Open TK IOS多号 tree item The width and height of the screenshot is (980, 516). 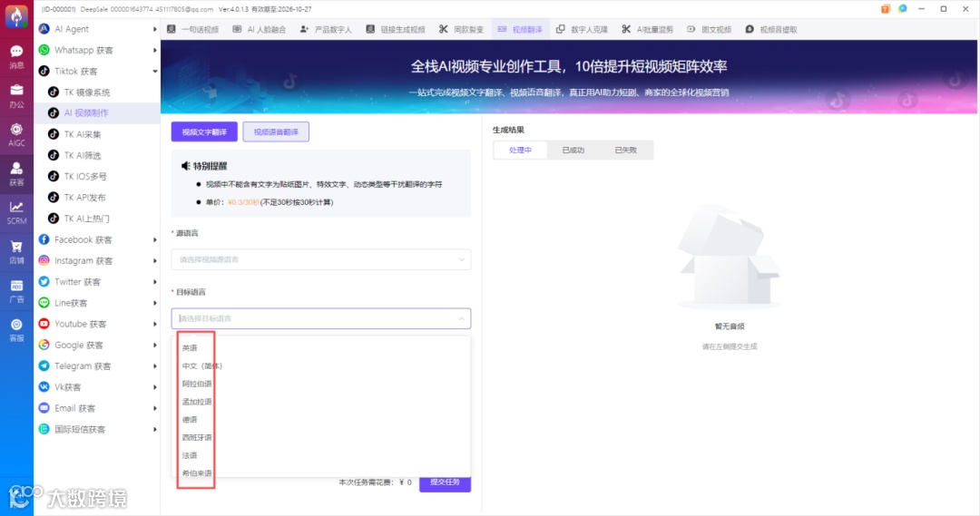(85, 176)
